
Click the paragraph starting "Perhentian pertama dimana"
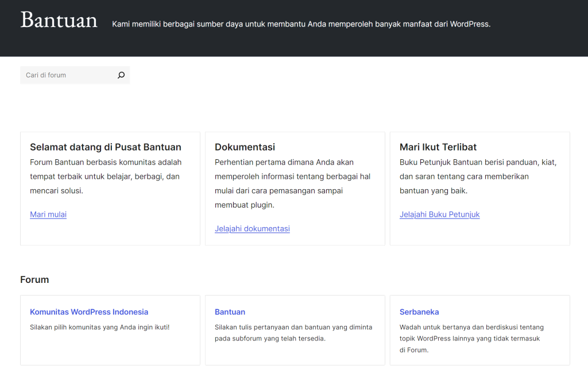click(x=292, y=183)
